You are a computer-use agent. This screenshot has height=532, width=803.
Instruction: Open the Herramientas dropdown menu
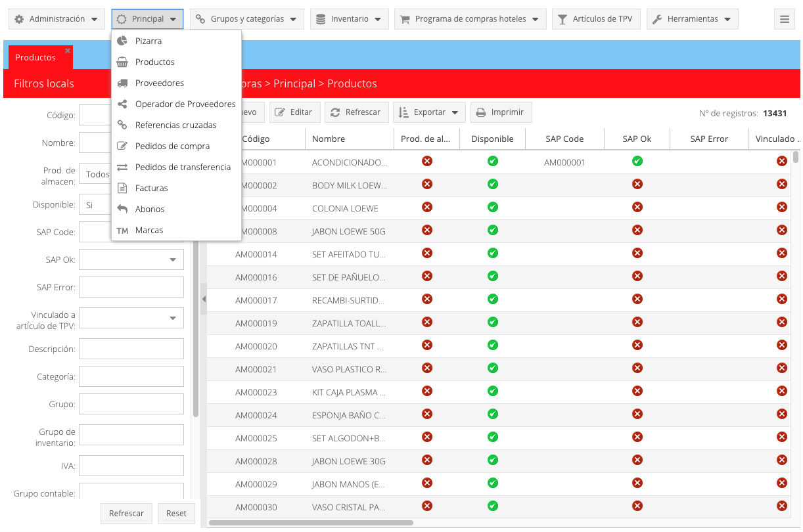(x=693, y=19)
